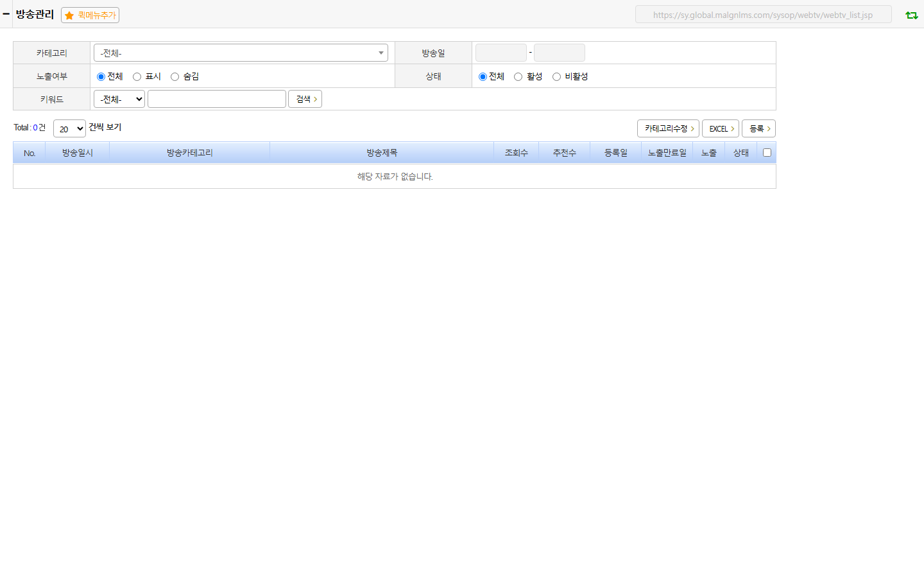The image size is (924, 578).
Task: Click the No. column header
Action: point(30,153)
